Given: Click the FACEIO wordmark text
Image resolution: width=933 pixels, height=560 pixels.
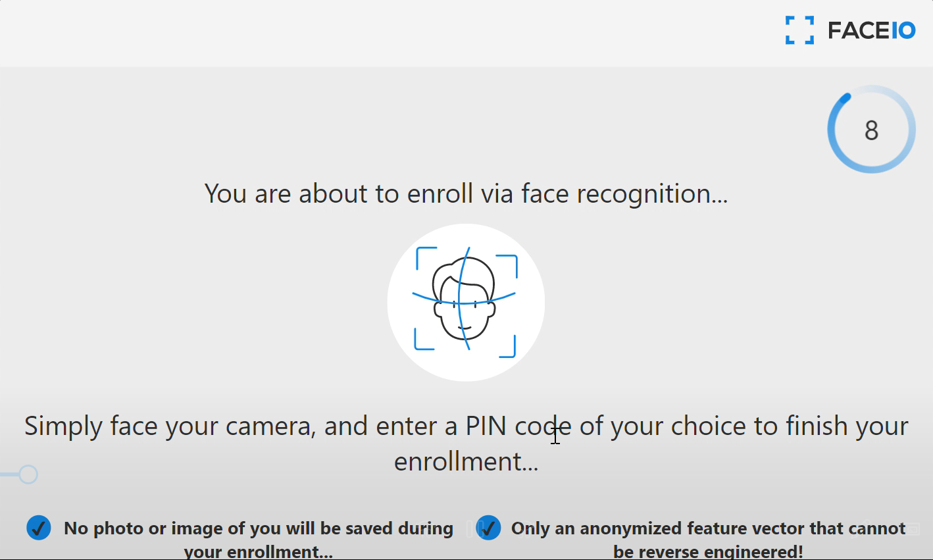Looking at the screenshot, I should point(872,30).
